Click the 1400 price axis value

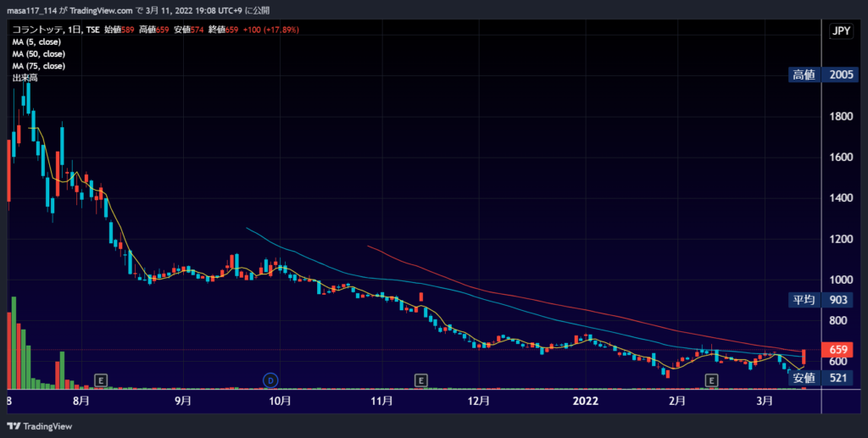pos(841,198)
